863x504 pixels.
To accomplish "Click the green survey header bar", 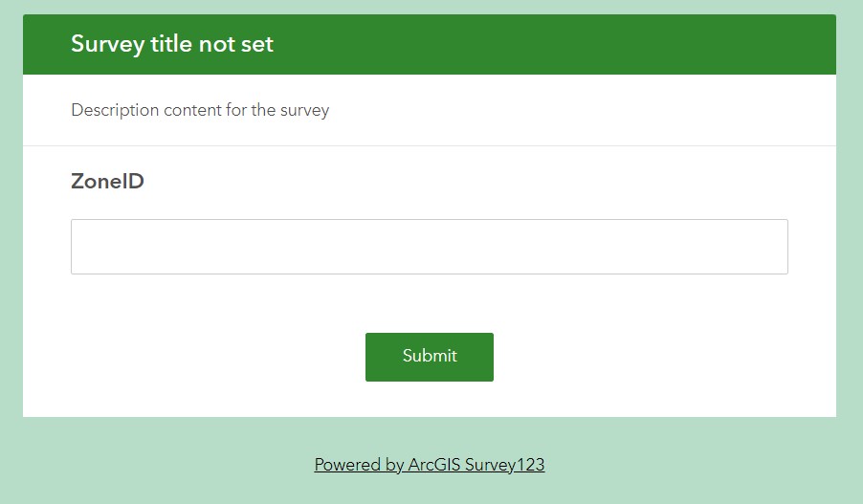I will 574,44.
